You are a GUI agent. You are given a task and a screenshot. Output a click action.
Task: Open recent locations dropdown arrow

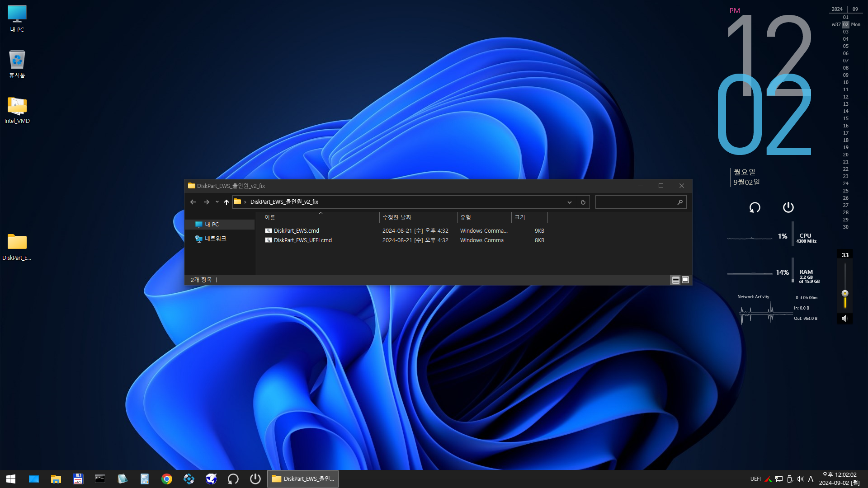click(x=217, y=202)
